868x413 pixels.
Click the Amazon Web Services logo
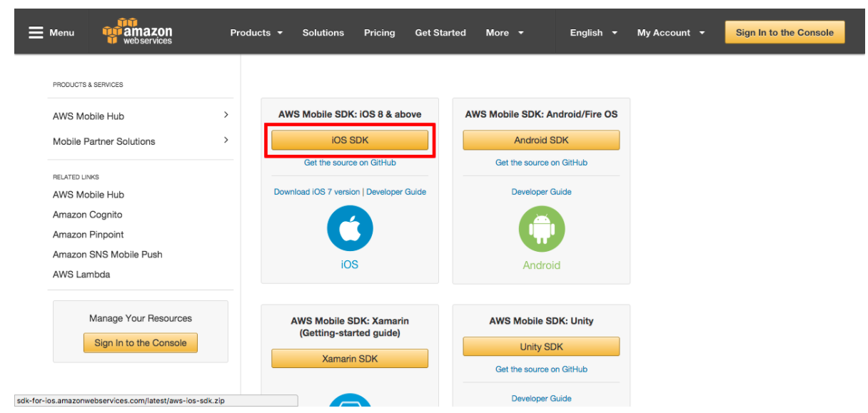pyautogui.click(x=137, y=32)
